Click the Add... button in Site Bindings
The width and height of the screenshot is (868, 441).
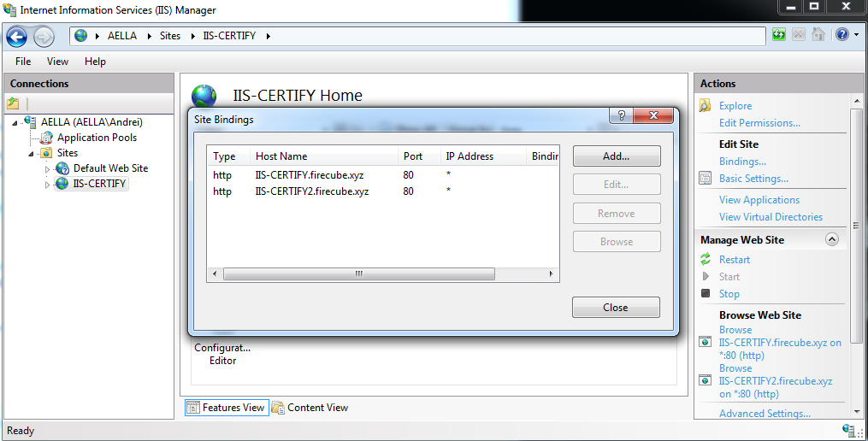pyautogui.click(x=617, y=156)
